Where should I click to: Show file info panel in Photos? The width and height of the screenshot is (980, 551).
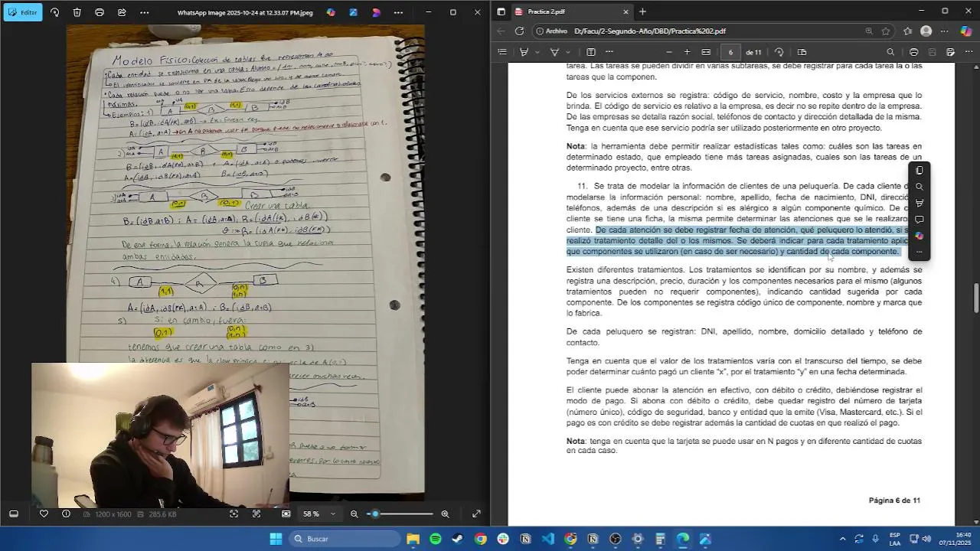coord(66,514)
